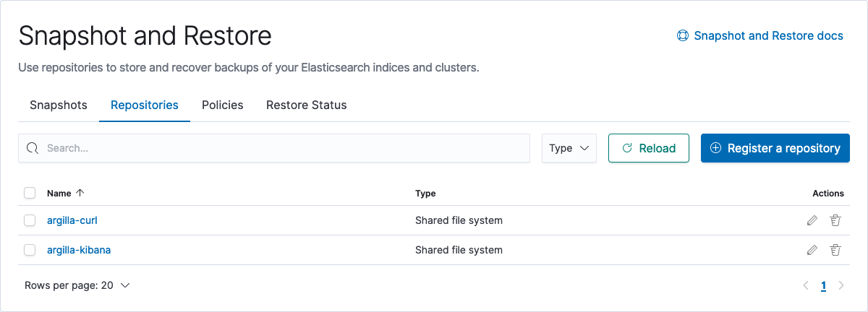Click the Reload button

[649, 148]
